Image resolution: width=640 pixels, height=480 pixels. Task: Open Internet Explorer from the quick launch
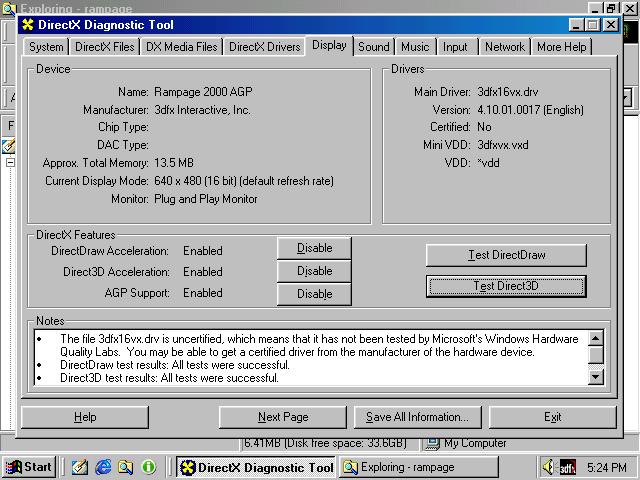102,467
